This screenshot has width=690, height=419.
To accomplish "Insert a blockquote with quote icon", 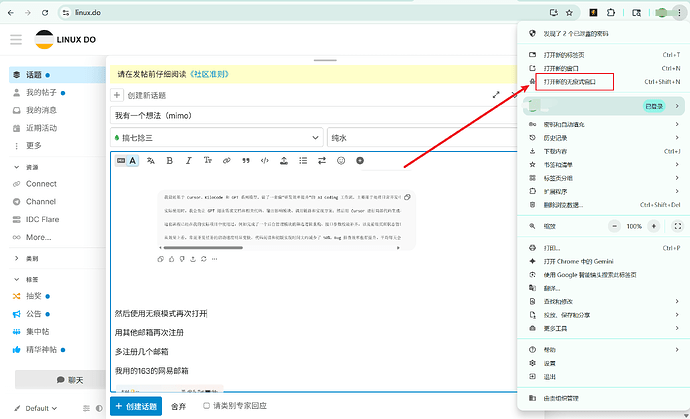I will (x=246, y=161).
